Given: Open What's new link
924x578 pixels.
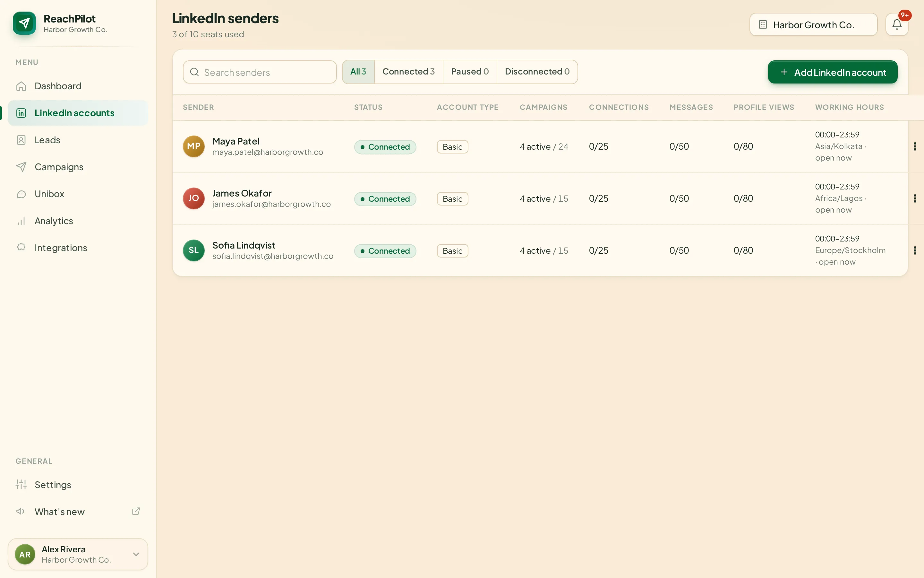Looking at the screenshot, I should (78, 512).
